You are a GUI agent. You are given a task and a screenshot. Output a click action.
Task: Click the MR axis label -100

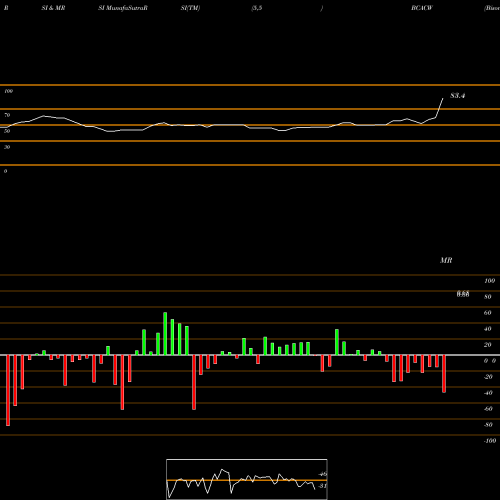(x=490, y=441)
